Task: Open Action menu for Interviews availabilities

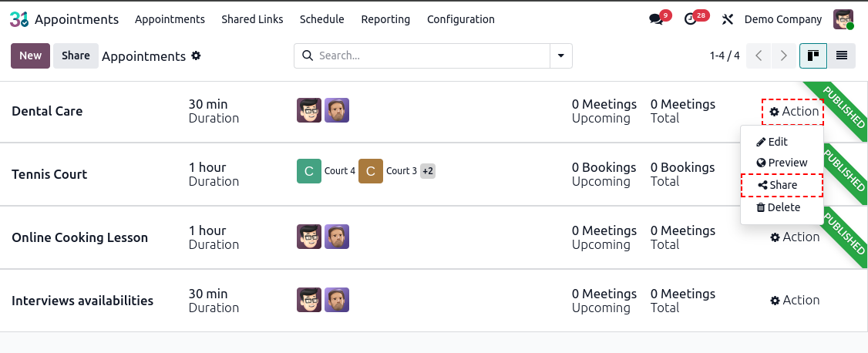Action: [794, 300]
